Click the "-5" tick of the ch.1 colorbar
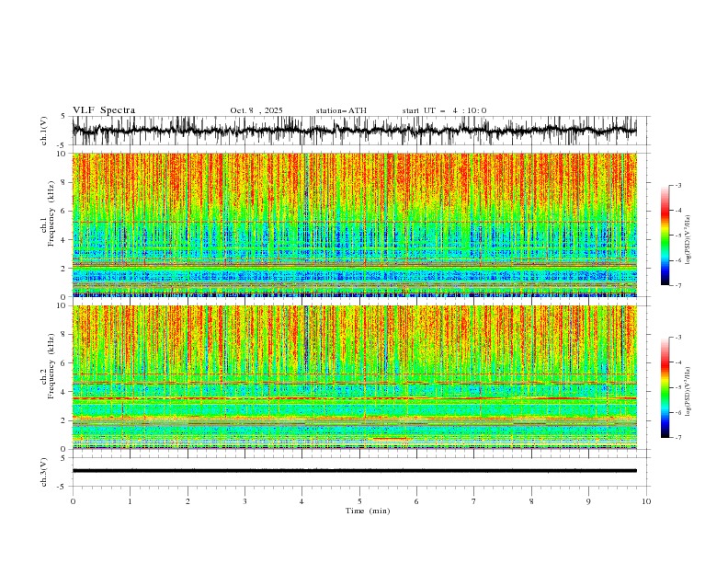 (x=678, y=236)
